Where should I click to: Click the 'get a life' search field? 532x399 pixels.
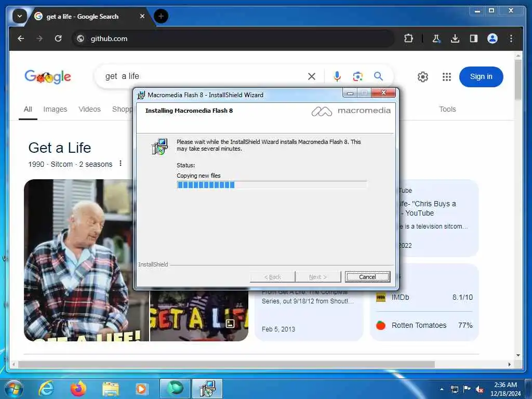pos(204,76)
